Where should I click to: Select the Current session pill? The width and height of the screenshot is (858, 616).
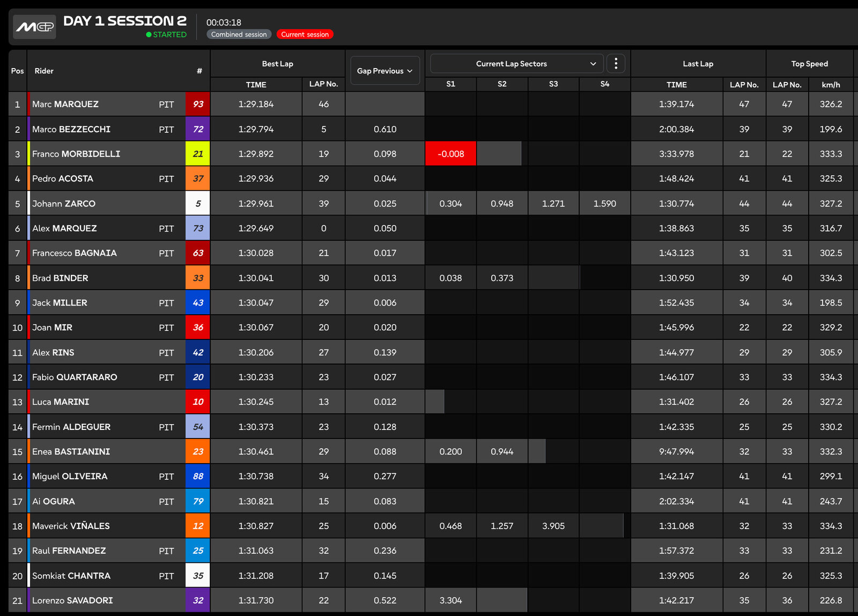pyautogui.click(x=305, y=34)
